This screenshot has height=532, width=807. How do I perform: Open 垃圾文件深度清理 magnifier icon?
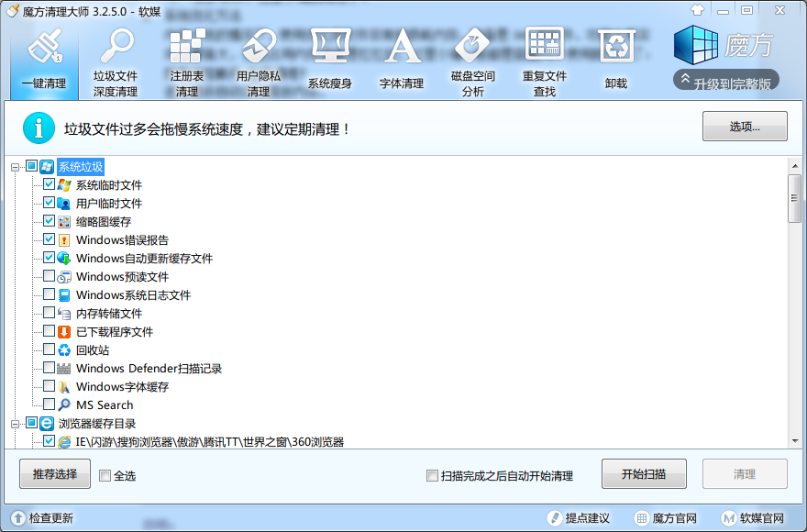116,46
